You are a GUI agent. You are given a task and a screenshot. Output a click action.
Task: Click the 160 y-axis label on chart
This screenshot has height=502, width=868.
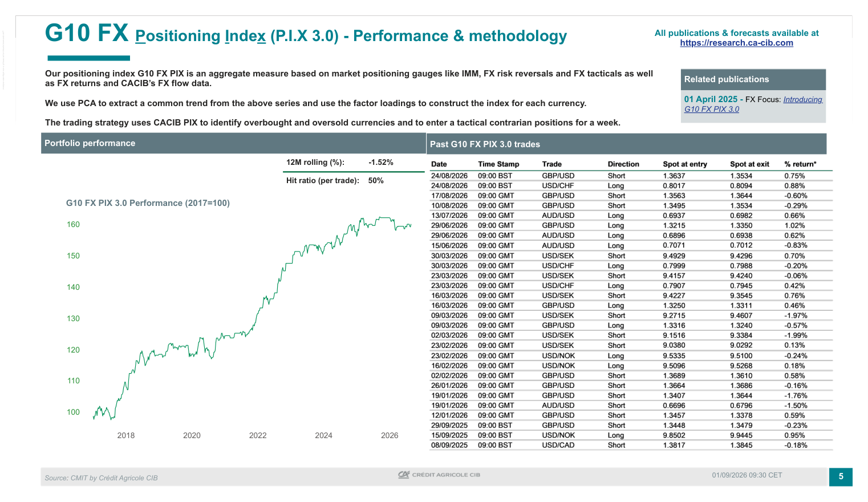click(x=74, y=225)
